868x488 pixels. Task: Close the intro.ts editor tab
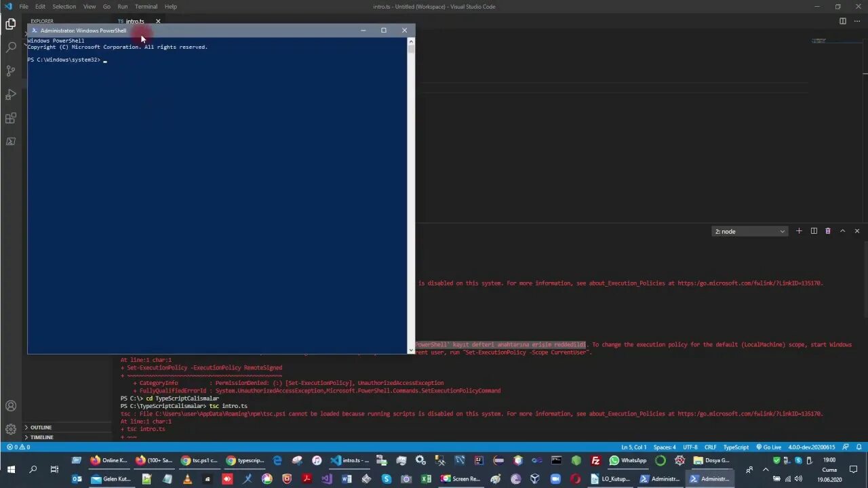[158, 22]
